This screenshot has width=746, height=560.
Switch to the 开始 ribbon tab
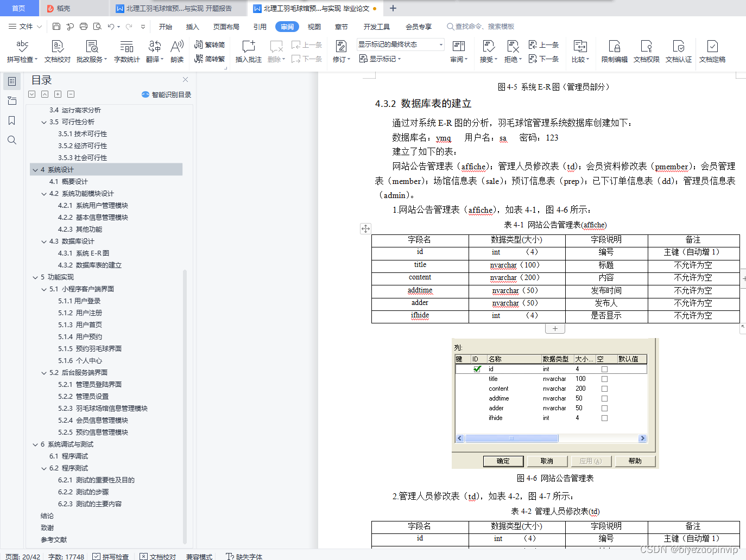pyautogui.click(x=166, y=27)
